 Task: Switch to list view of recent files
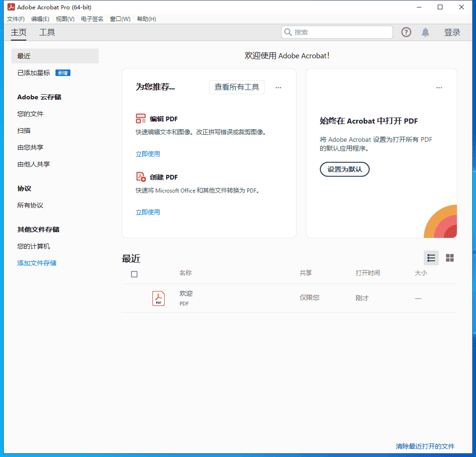[x=431, y=258]
